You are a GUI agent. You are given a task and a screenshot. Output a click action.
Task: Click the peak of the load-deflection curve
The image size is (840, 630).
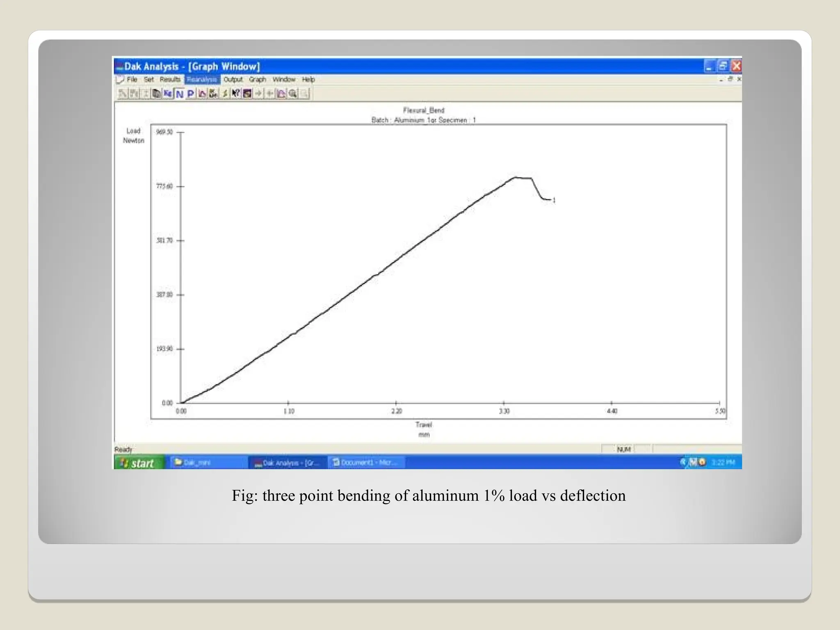click(x=516, y=177)
